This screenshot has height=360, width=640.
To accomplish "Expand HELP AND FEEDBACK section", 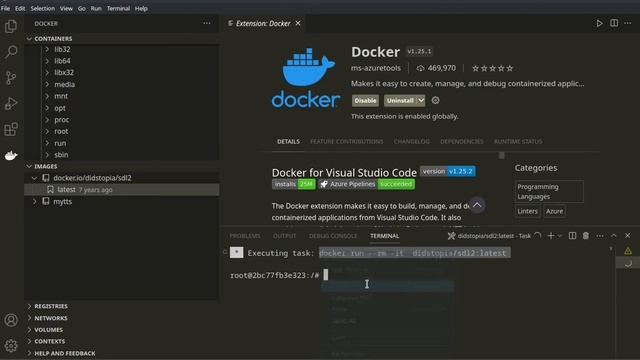I will (x=29, y=353).
